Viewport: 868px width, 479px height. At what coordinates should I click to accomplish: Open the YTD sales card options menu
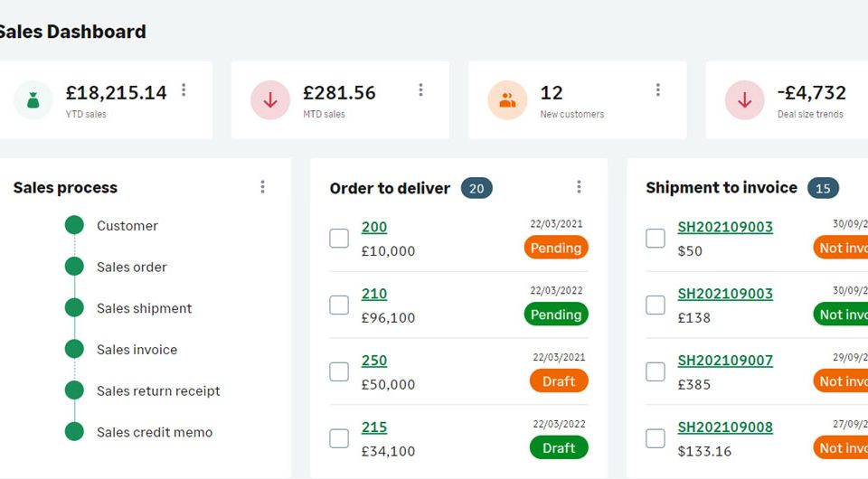184,90
